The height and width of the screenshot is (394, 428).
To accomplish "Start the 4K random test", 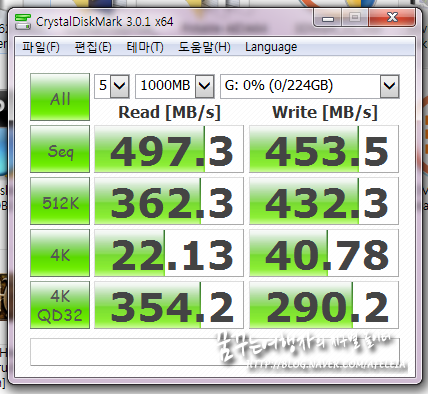I will (60, 253).
